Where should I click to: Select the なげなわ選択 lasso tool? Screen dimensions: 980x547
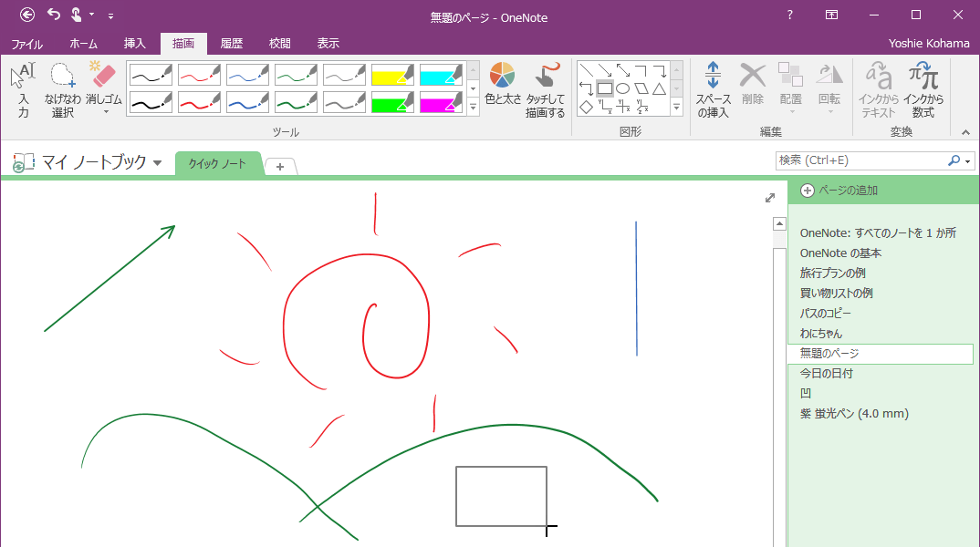click(62, 90)
